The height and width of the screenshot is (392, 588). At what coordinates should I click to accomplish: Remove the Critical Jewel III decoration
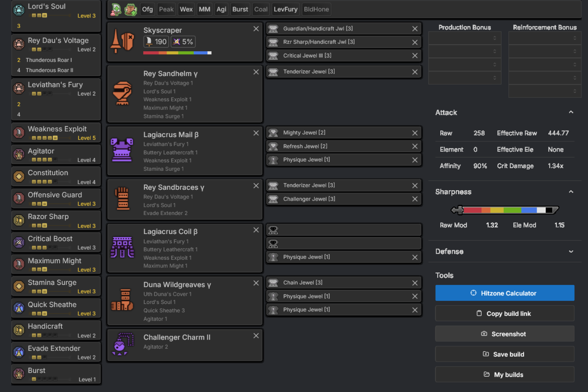(x=415, y=56)
